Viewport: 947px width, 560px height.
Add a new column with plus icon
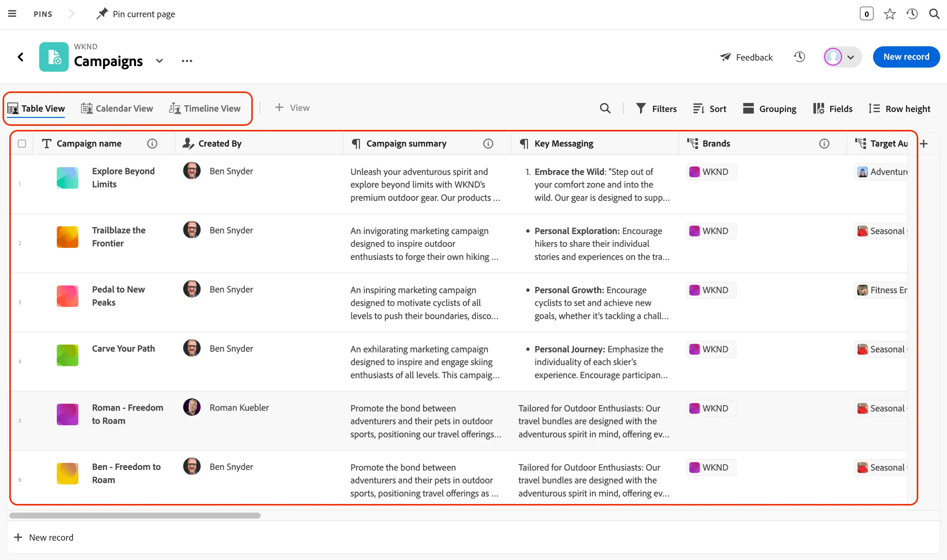[x=923, y=143]
